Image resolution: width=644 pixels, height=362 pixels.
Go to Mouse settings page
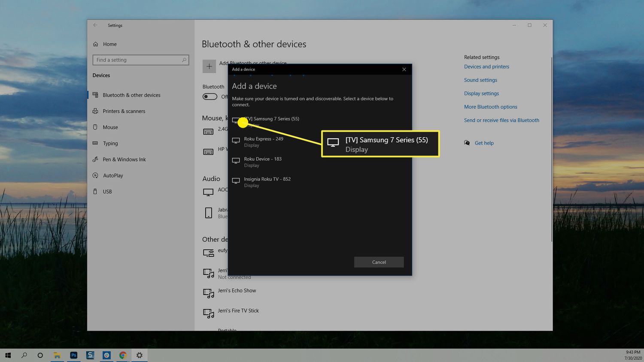click(110, 127)
